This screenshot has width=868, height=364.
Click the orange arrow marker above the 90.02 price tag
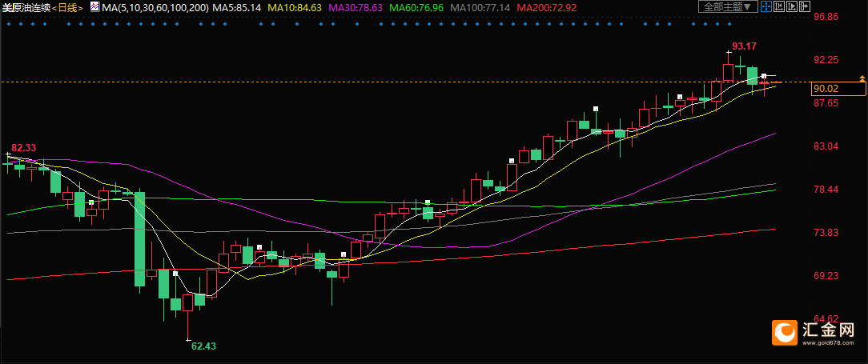click(862, 78)
